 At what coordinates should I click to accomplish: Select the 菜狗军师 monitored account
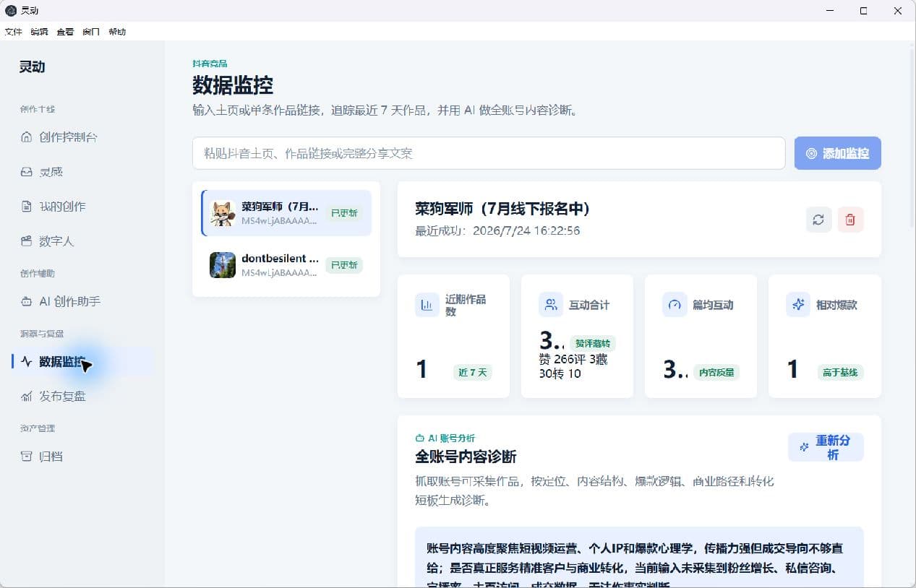286,213
